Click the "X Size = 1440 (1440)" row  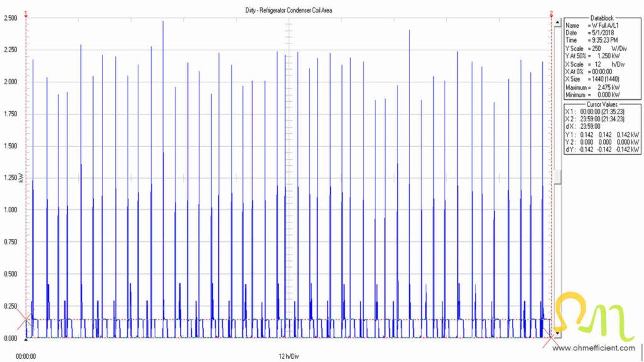point(592,79)
